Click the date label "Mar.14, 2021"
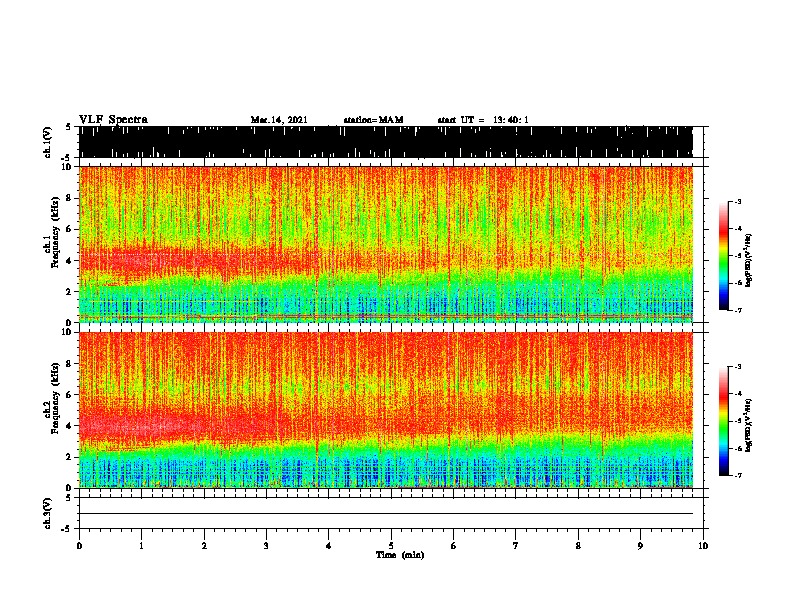792x612 pixels. click(x=279, y=120)
